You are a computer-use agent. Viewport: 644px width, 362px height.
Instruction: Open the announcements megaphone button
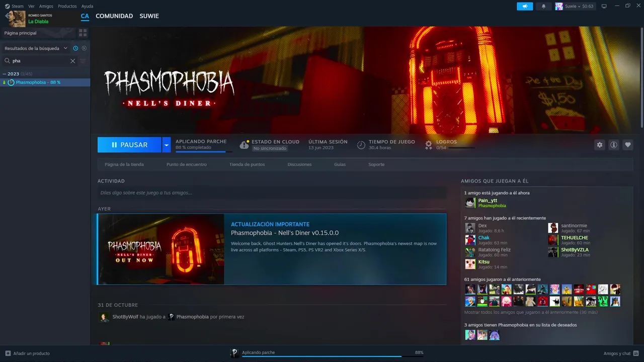tap(525, 6)
